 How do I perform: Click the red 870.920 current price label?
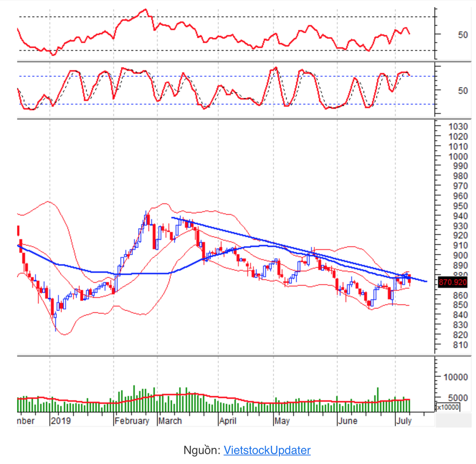click(x=453, y=282)
